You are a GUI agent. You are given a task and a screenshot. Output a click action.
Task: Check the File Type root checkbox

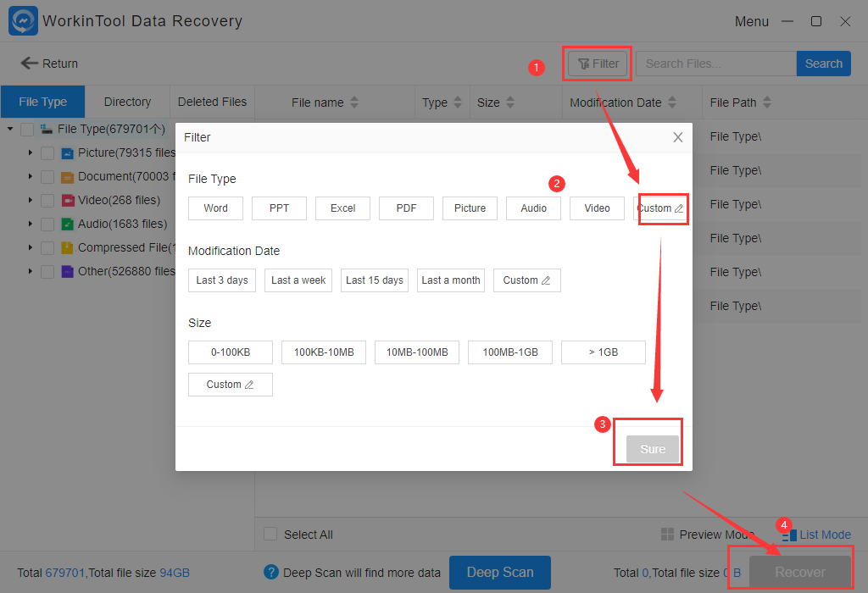27,130
